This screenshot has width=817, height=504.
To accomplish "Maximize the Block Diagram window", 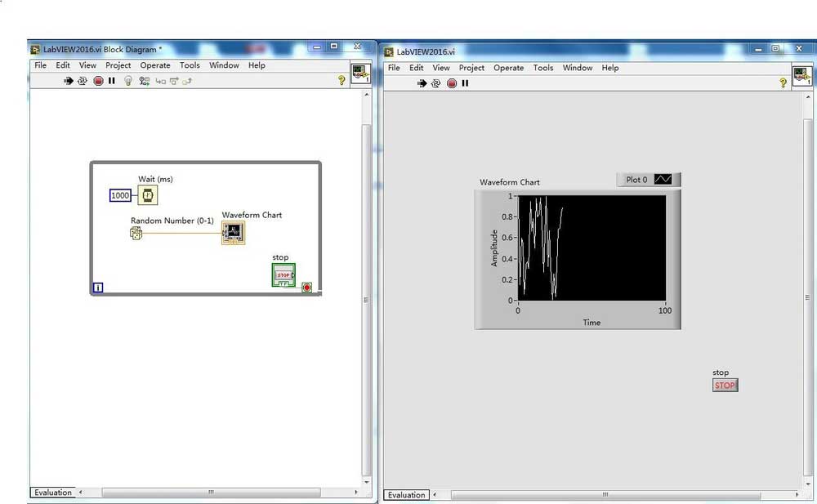I will [x=334, y=47].
